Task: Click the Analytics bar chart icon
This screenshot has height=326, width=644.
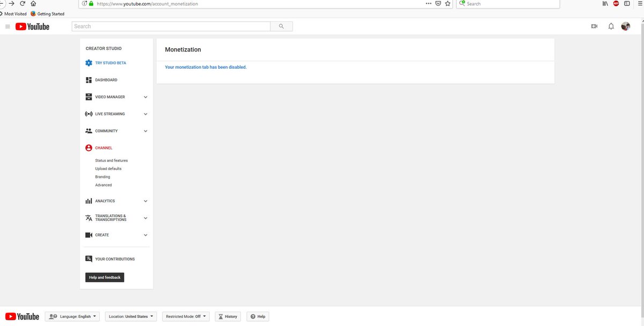Action: pos(89,201)
